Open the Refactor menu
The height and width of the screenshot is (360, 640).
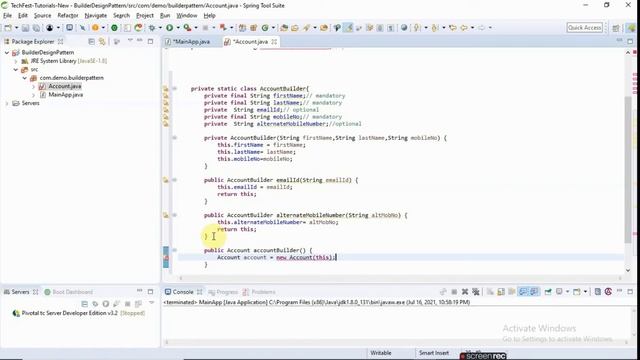coord(68,16)
